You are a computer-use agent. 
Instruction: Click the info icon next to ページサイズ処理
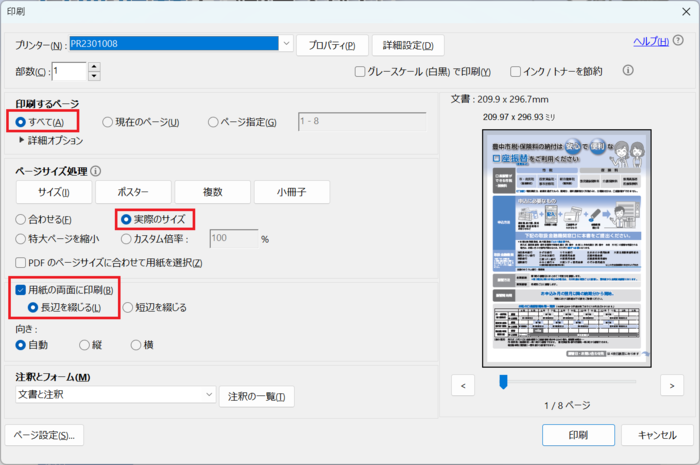(x=96, y=171)
